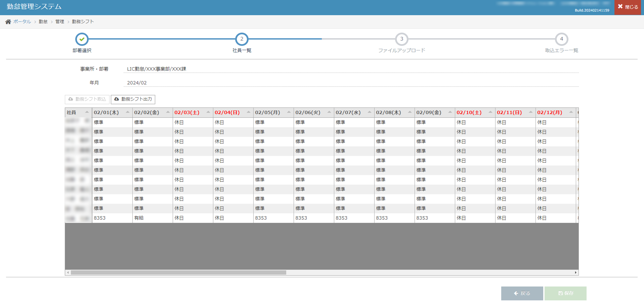Viewport: 644px width, 303px height.
Task: Click the scrollbar right arrow
Action: (576, 272)
